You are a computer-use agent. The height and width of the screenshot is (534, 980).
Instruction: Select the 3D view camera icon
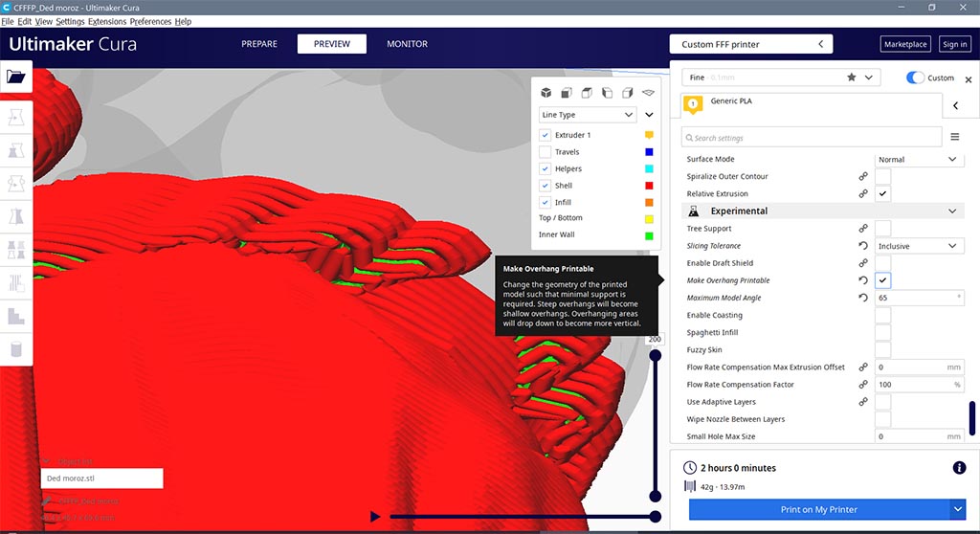point(546,93)
